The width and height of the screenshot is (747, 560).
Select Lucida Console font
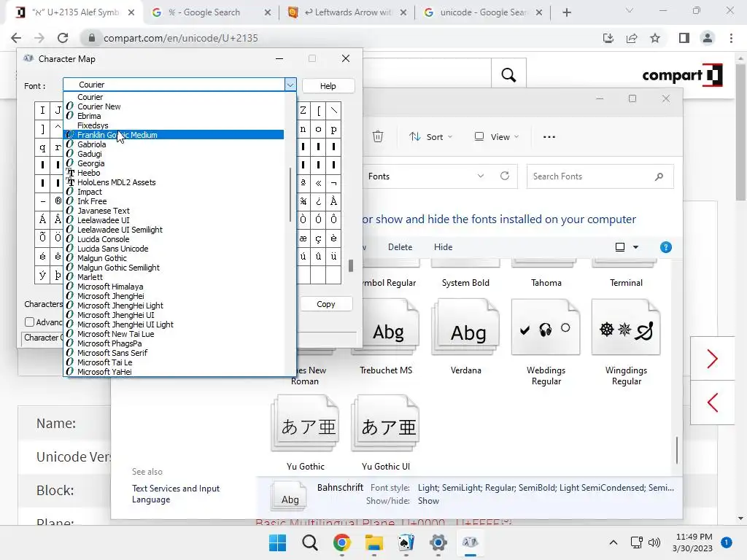point(174,239)
